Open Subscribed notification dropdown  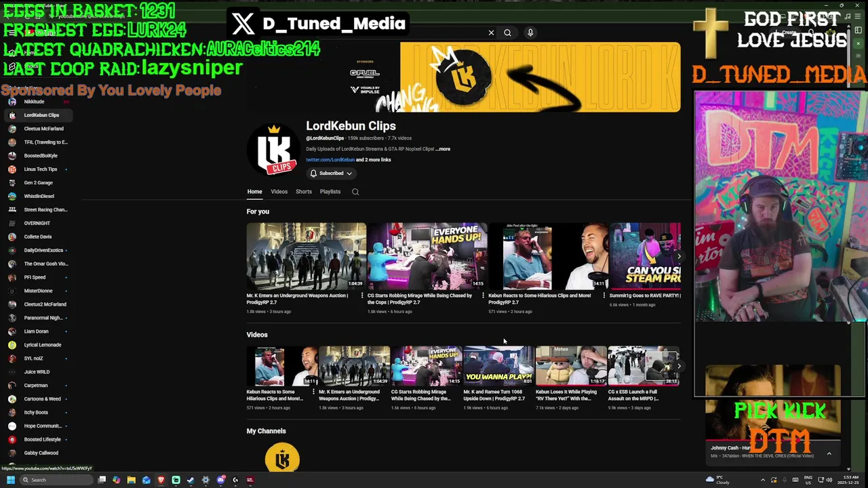click(x=331, y=174)
